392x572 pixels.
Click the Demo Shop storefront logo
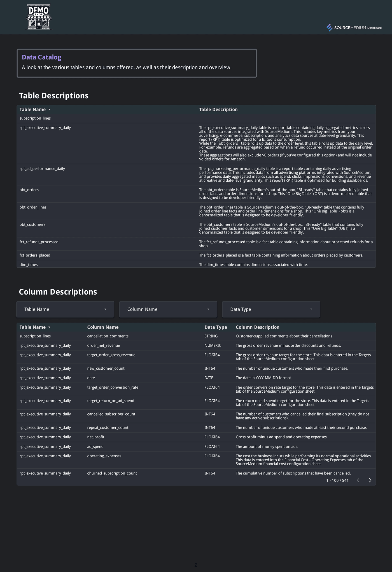click(x=38, y=17)
